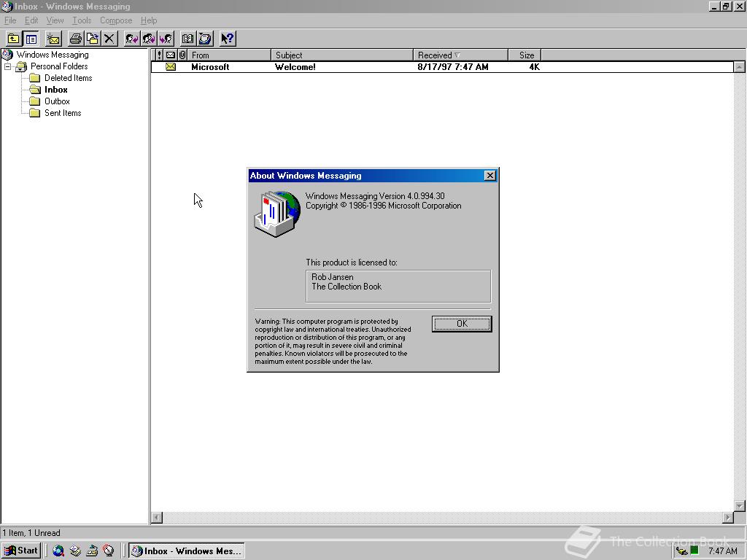Click the green system tray icon

(x=694, y=551)
